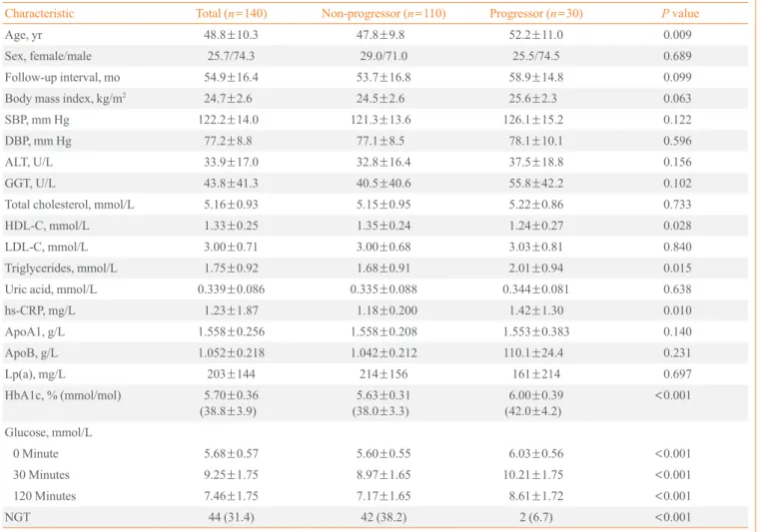Select the 'DBP, mm Hg' label
The height and width of the screenshot is (532, 760).
coord(38,141)
